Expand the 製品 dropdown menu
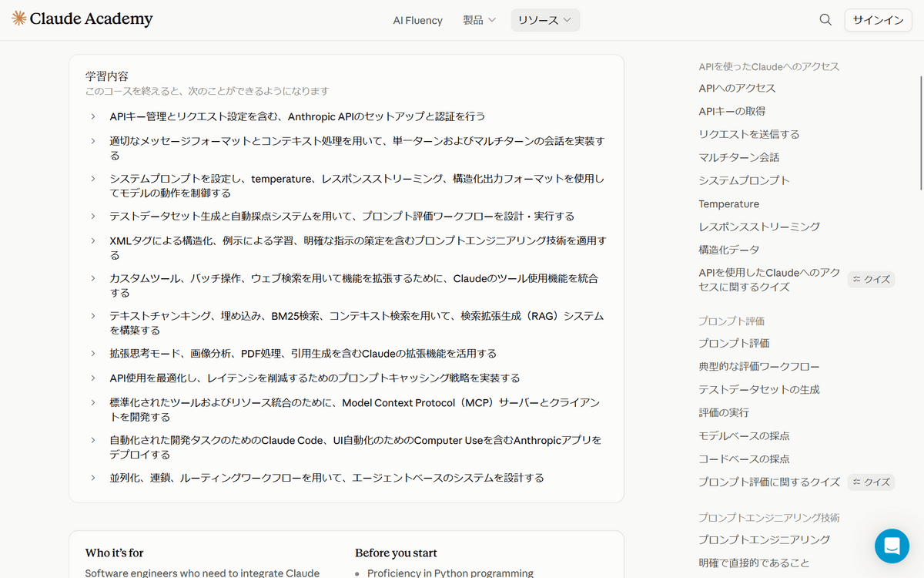Viewport: 924px width, 578px height. click(x=479, y=20)
